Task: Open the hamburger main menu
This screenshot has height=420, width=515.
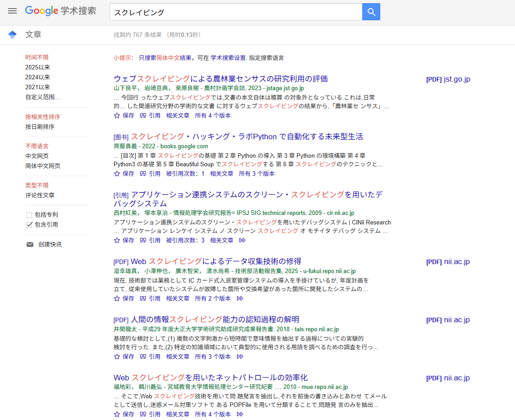Action: (12, 11)
